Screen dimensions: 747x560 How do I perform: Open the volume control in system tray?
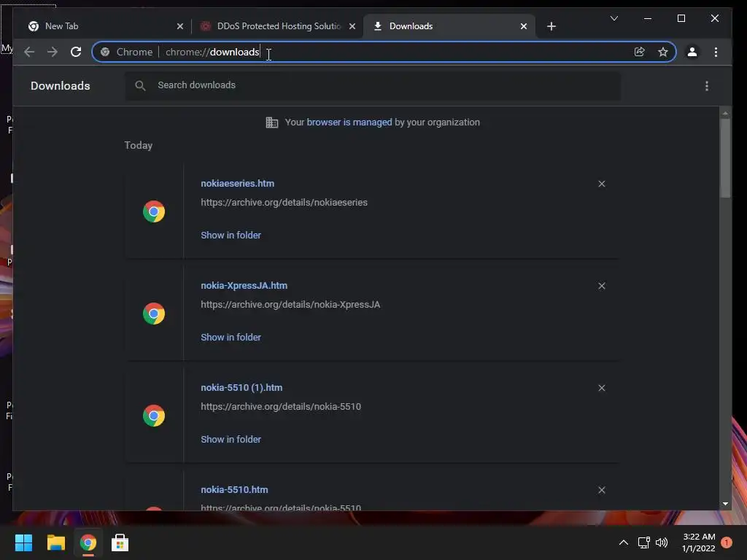click(x=662, y=542)
